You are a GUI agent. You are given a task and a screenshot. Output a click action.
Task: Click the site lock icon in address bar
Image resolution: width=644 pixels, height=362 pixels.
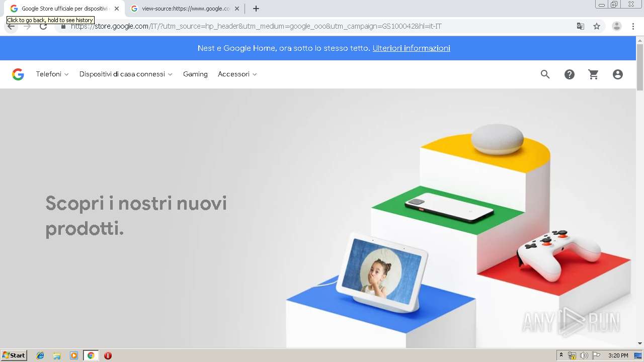pos(63,26)
